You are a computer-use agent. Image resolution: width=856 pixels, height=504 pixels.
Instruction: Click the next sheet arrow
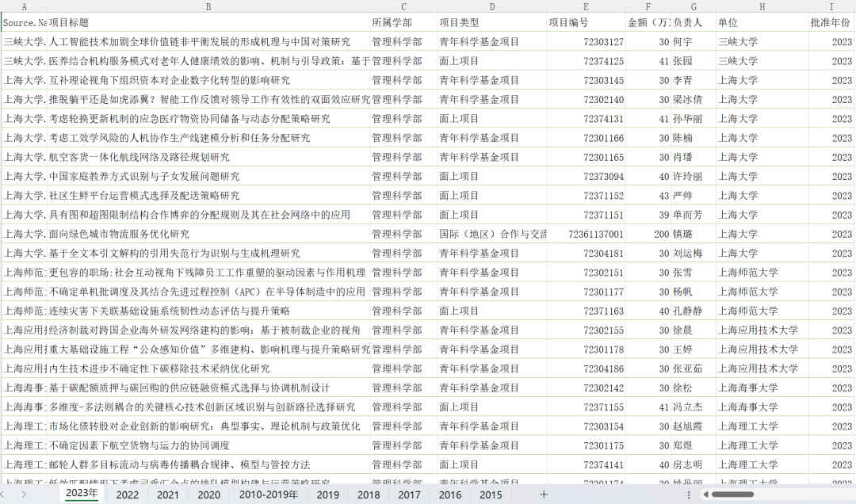coord(24,494)
